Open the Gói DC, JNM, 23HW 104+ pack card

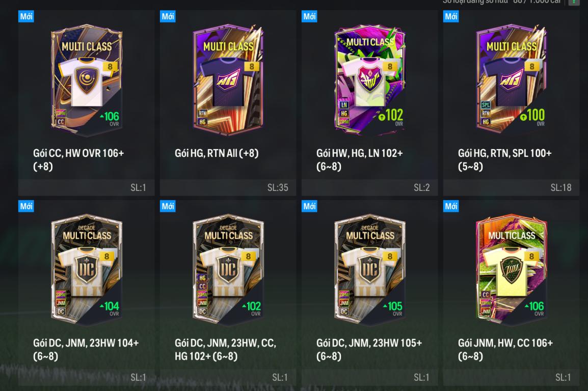(86, 293)
